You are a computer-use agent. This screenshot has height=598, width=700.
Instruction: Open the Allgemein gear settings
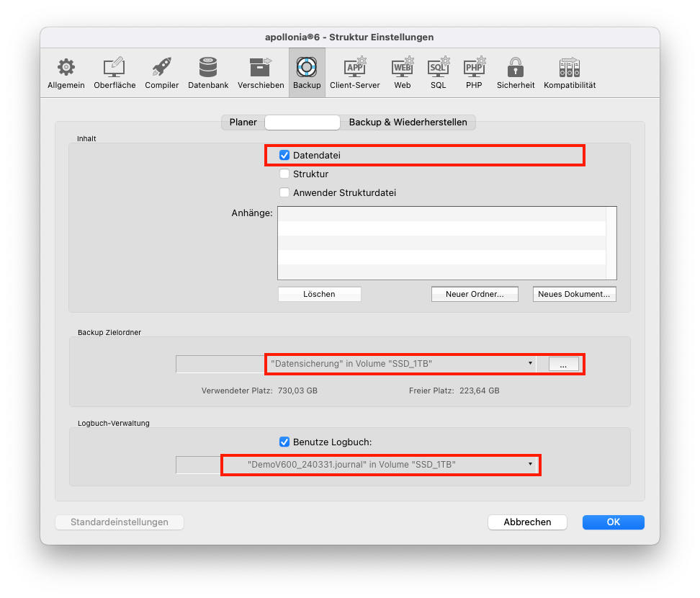coord(66,73)
